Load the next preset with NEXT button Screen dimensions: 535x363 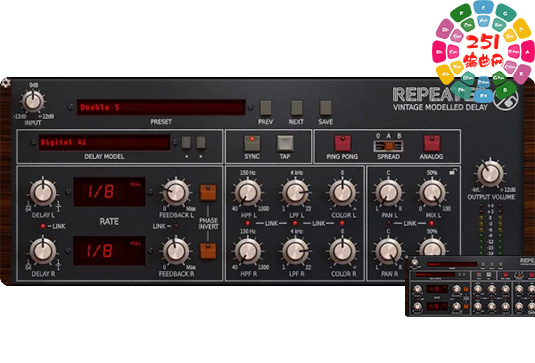coord(296,107)
